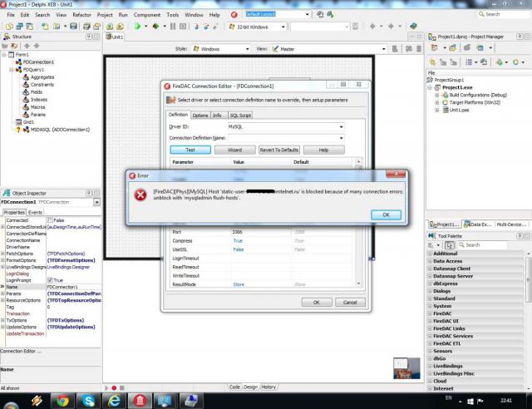Expand the Data Access palette category
The width and height of the screenshot is (532, 409).
click(430, 261)
